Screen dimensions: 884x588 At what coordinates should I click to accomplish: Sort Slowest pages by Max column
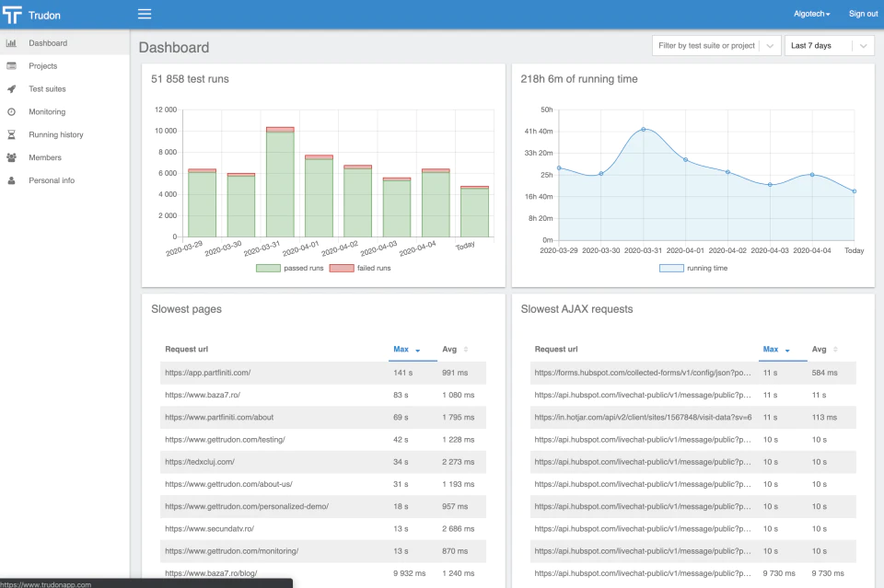click(x=406, y=349)
